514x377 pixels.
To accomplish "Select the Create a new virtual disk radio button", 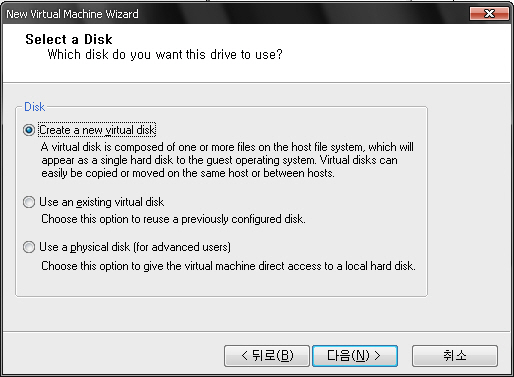I will point(29,130).
